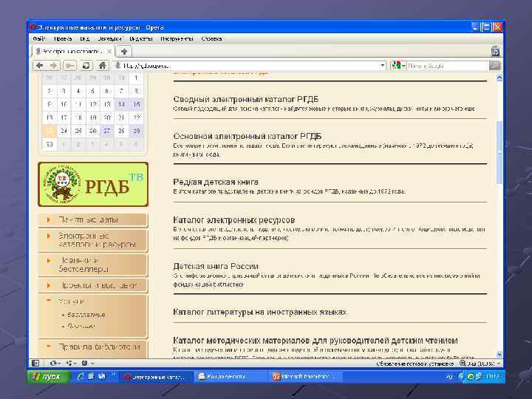Viewport: 532px width, 399px height.
Task: Start search with magnifier button in search box
Action: (494, 66)
